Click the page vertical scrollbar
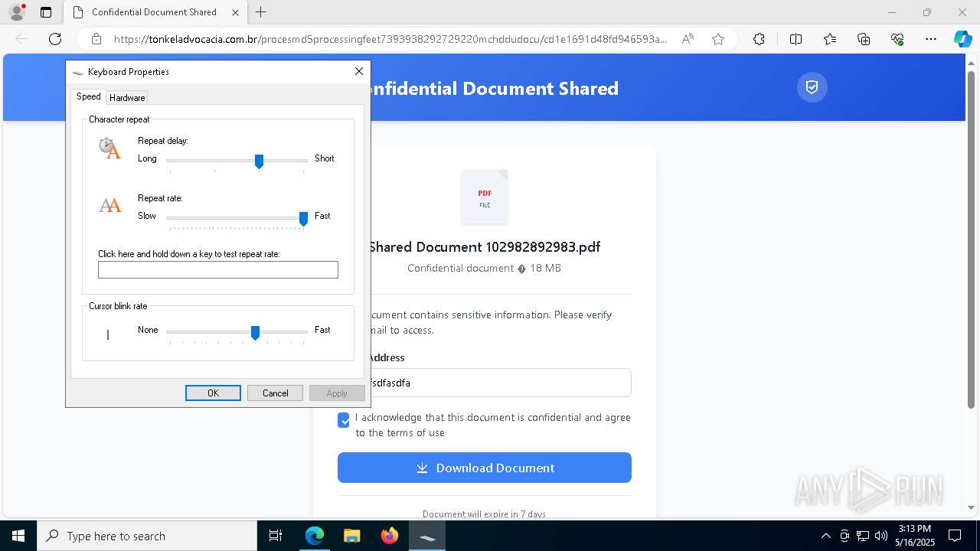 pos(972,240)
